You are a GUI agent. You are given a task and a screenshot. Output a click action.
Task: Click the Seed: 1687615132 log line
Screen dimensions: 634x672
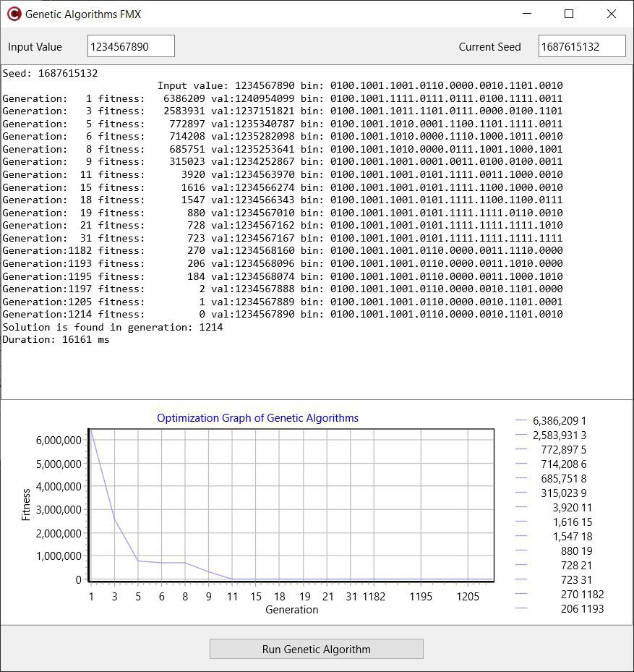(50, 73)
